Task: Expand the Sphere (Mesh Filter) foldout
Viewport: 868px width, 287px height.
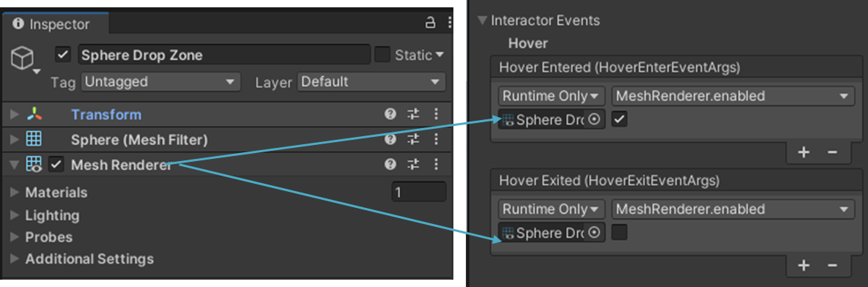Action: (x=15, y=140)
